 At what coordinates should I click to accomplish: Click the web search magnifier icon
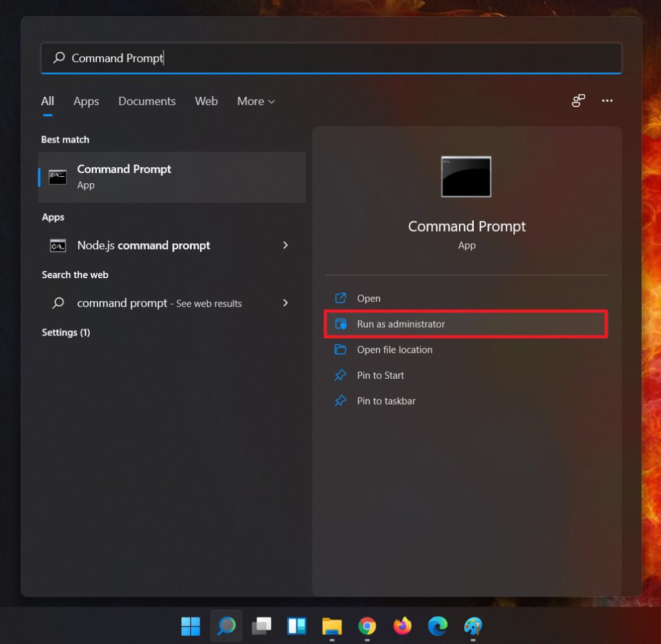pyautogui.click(x=58, y=303)
